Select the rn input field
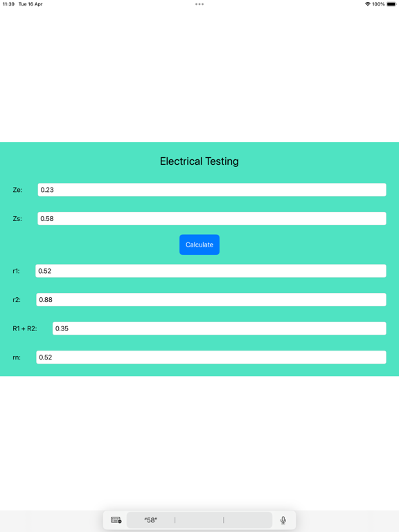 tap(211, 357)
